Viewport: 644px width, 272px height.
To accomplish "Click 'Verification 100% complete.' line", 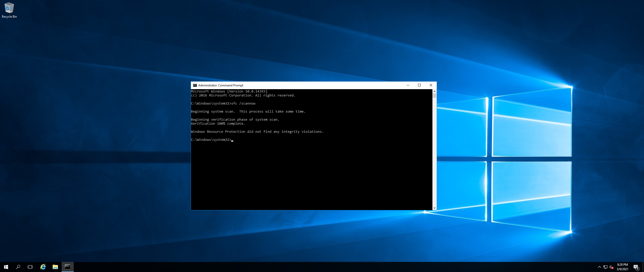I will [218, 124].
